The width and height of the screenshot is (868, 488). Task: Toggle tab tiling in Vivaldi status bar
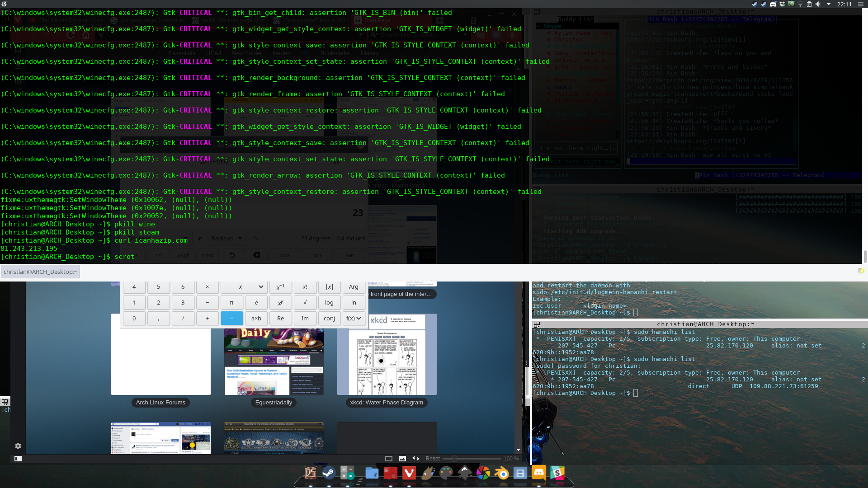(388, 459)
